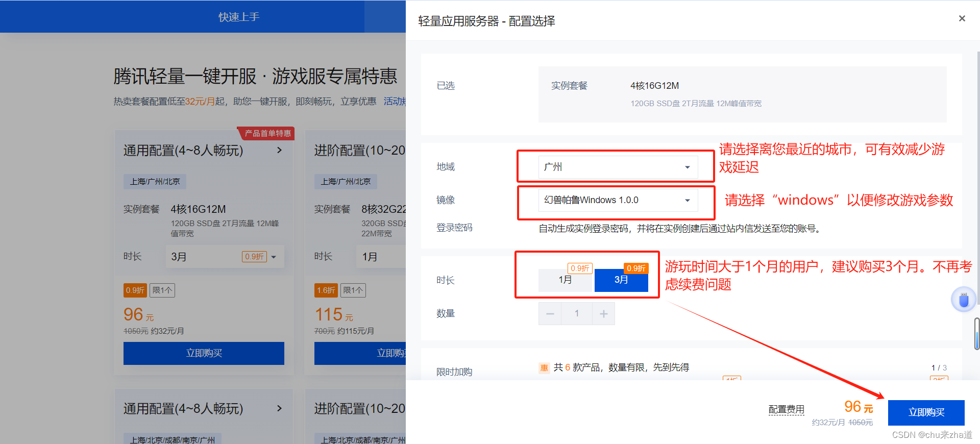Open the 快速上手 tab
The width and height of the screenshot is (980, 444).
pyautogui.click(x=239, y=17)
